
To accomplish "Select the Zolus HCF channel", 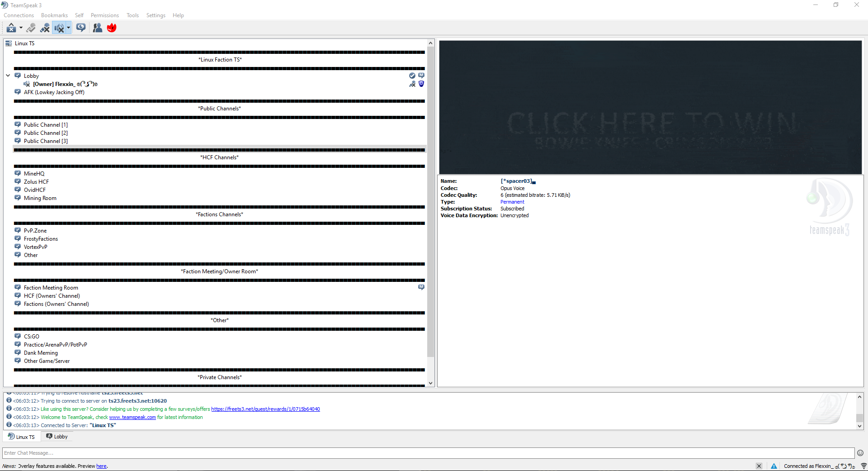I will 36,182.
